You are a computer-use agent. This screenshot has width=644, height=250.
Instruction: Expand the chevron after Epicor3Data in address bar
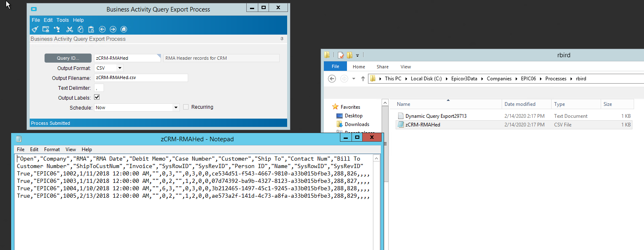tap(481, 79)
